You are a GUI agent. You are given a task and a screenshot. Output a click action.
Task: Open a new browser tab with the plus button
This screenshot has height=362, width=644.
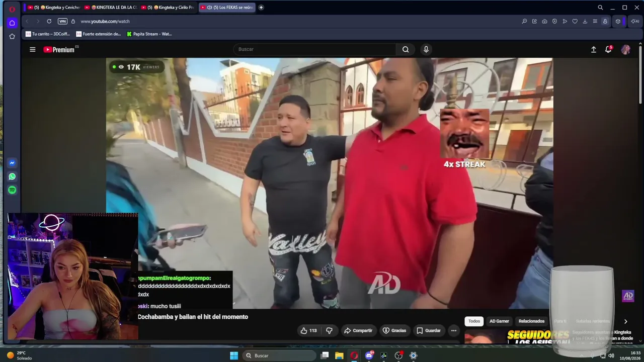click(x=261, y=8)
